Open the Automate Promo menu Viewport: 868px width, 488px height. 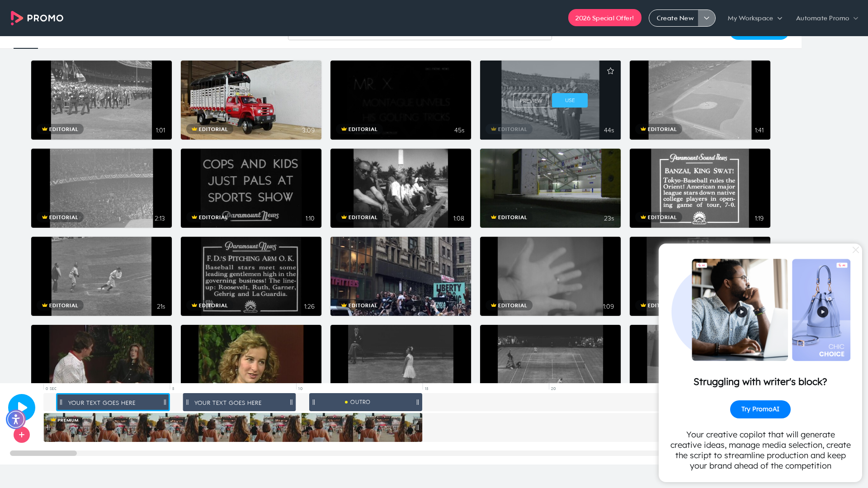(x=827, y=18)
